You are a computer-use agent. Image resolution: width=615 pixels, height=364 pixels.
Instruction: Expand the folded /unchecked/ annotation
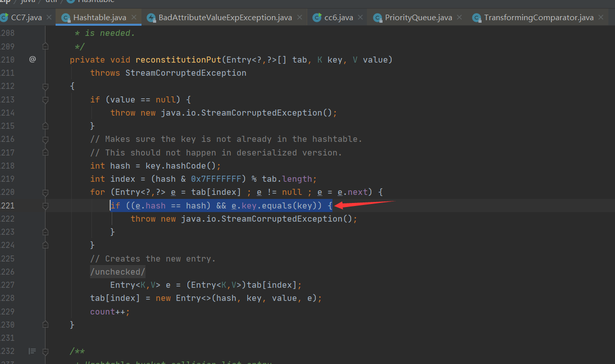coord(118,272)
